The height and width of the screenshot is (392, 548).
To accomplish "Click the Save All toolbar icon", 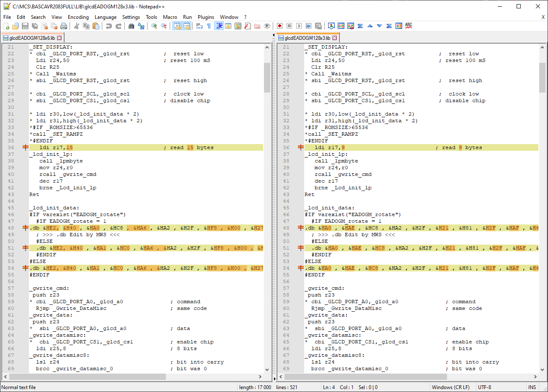I will (x=35, y=26).
